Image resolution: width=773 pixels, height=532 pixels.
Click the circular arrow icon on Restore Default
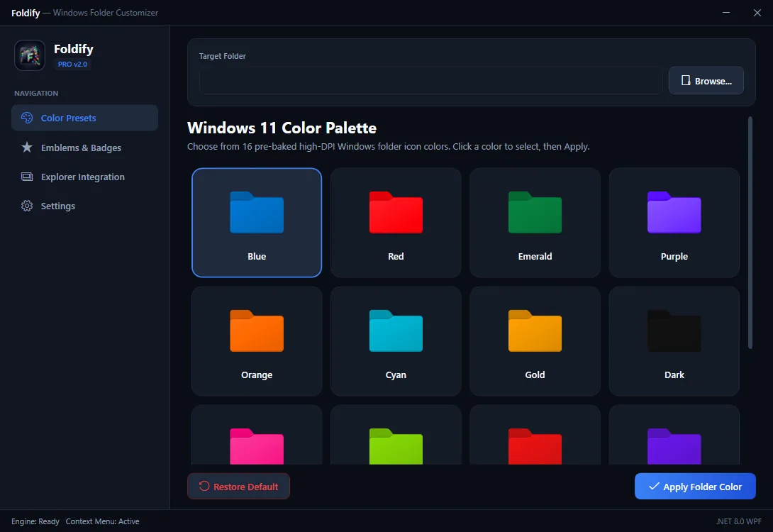pos(204,486)
